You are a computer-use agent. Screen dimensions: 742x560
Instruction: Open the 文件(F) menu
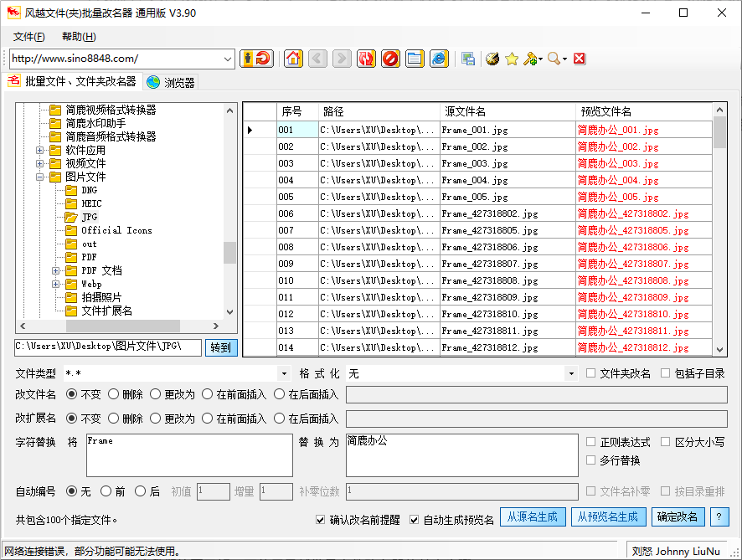pos(28,37)
